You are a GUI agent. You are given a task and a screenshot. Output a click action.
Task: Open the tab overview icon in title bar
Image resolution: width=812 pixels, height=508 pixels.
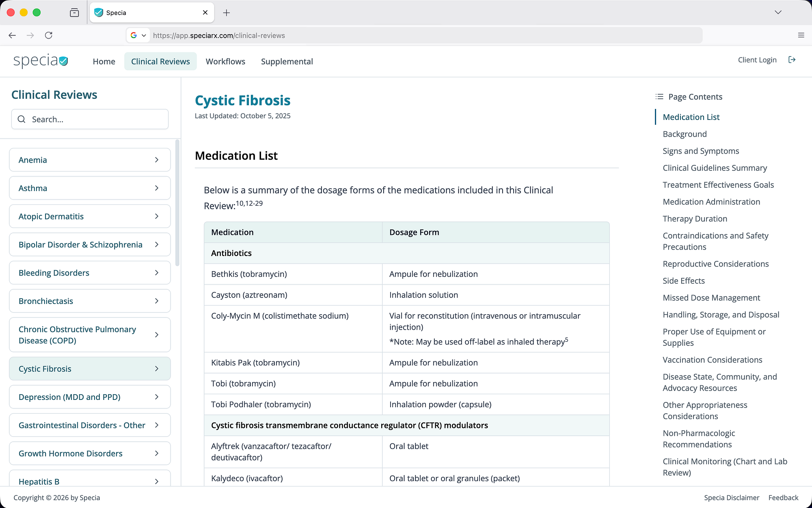coord(74,13)
